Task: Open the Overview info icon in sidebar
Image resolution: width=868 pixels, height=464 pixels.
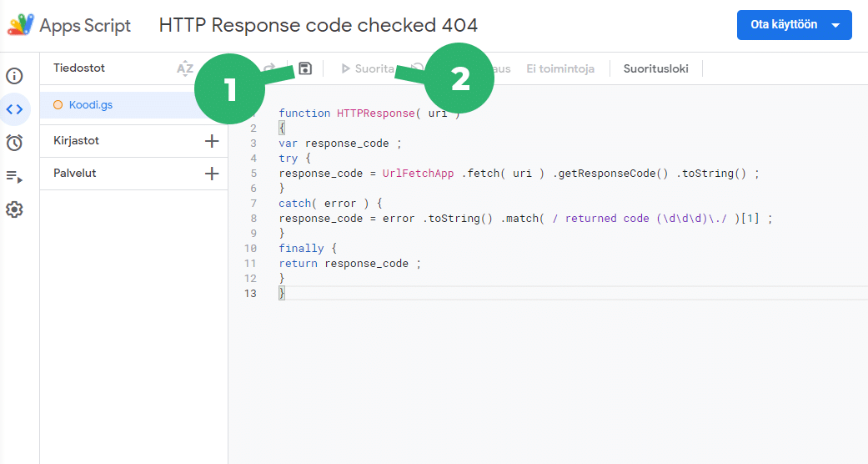Action: 14,75
